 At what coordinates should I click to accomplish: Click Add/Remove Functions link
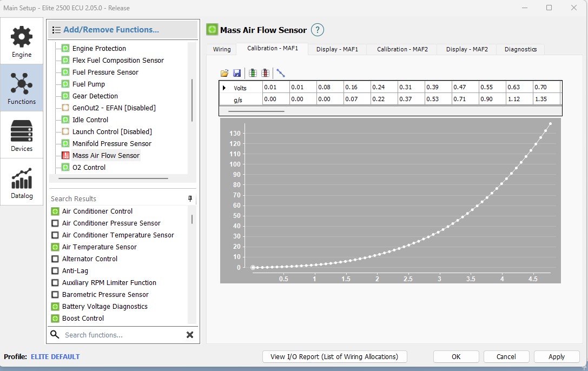coord(111,30)
